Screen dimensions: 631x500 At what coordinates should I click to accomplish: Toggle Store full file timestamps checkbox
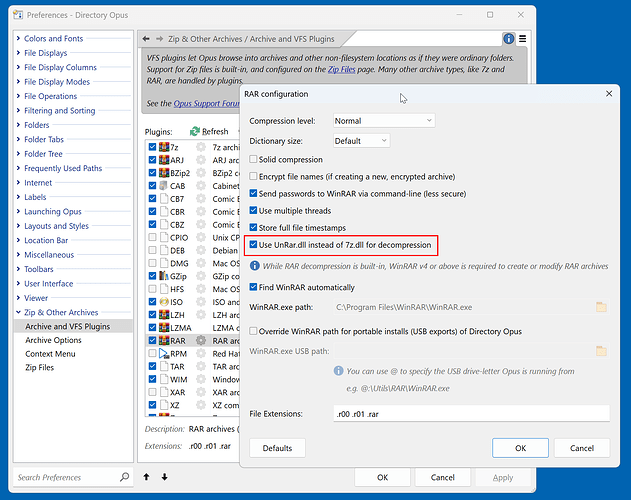tap(253, 227)
